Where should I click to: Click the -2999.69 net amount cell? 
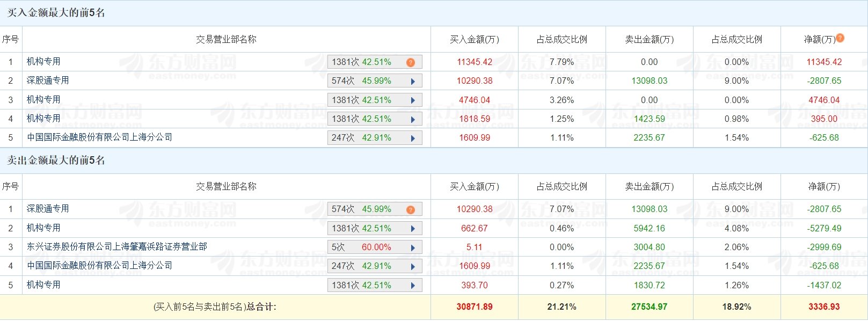(x=825, y=247)
